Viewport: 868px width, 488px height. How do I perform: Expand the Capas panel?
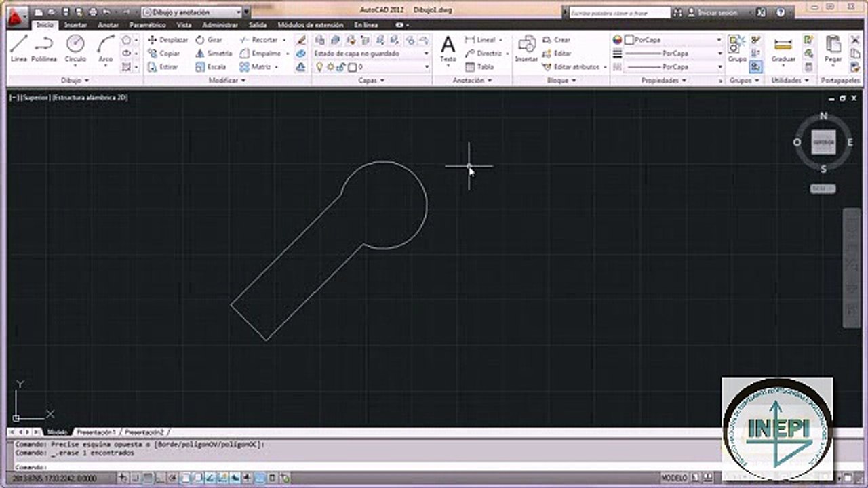pos(371,80)
